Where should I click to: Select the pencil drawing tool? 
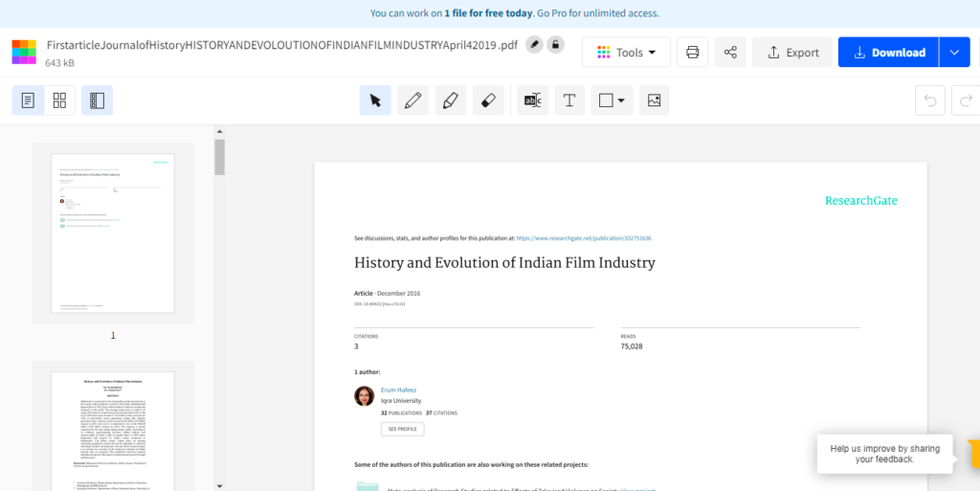coord(412,100)
